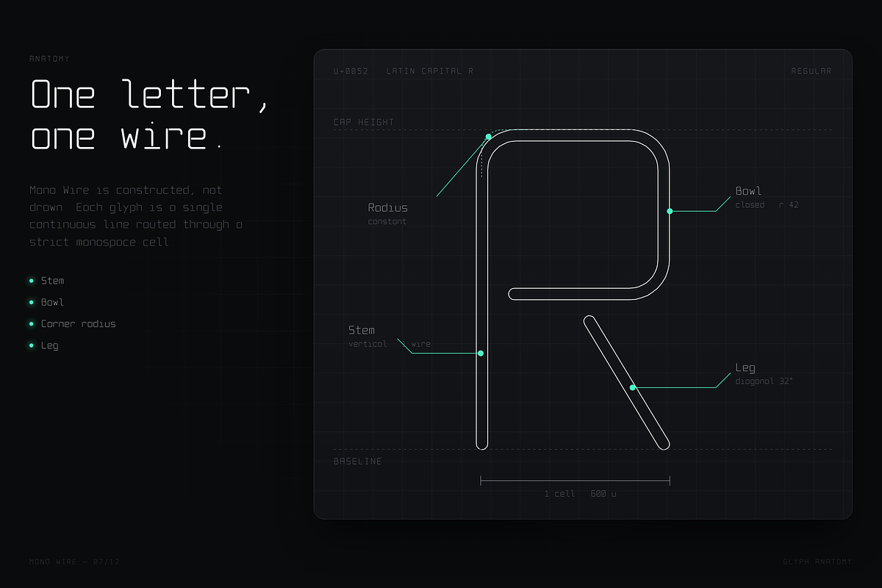Click the "vertical wire" caption
This screenshot has width=882, height=588.
[390, 344]
